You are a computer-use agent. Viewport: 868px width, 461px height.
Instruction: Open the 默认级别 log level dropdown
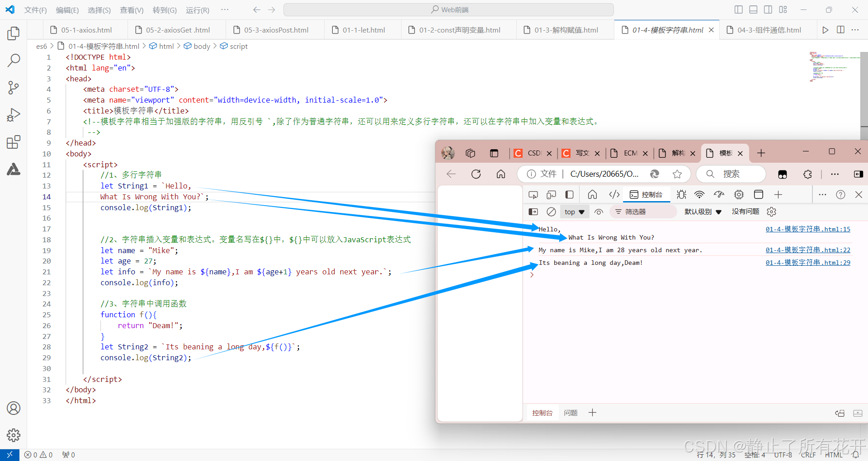point(703,212)
